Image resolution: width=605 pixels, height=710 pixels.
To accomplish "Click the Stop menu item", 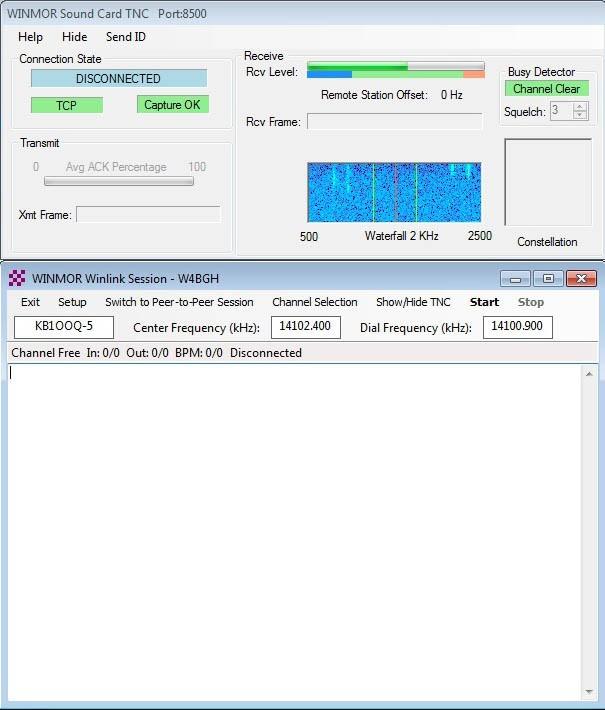I will (x=531, y=302).
